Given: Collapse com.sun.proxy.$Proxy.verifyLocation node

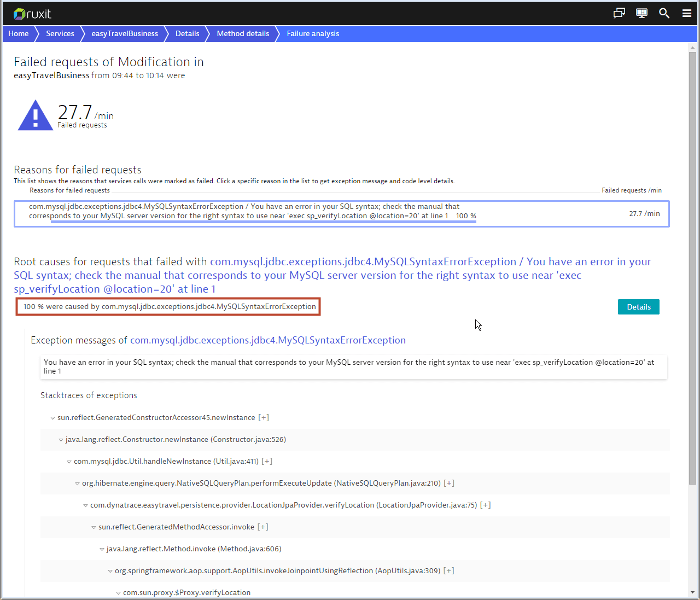Looking at the screenshot, I should [119, 593].
